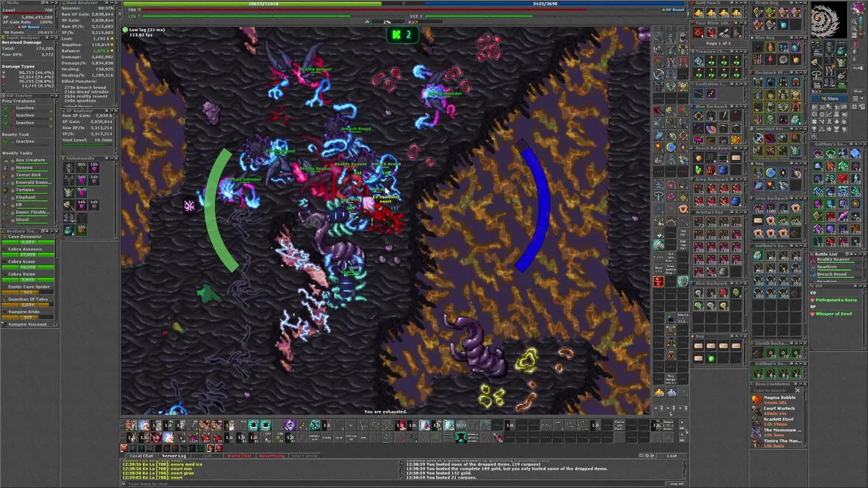Click the Cobra Assassin bestiary entry
Viewport: 868px width, 488px height.
[27, 251]
